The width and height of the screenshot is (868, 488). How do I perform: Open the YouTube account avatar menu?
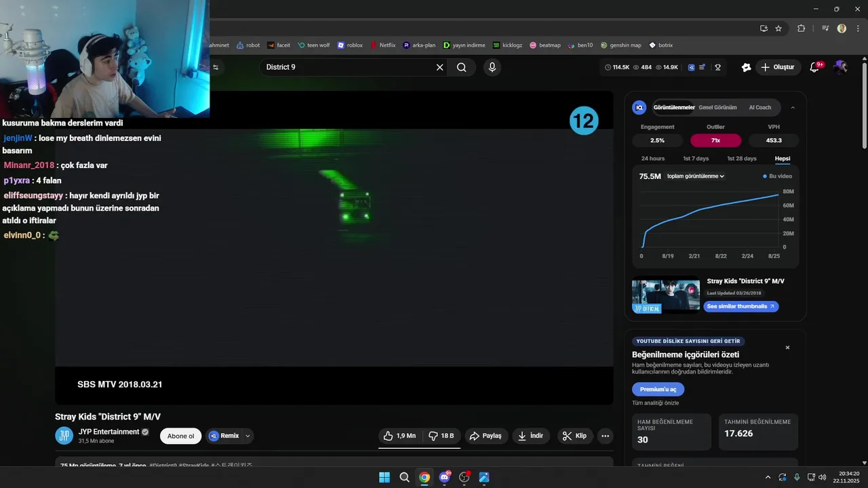pos(841,67)
